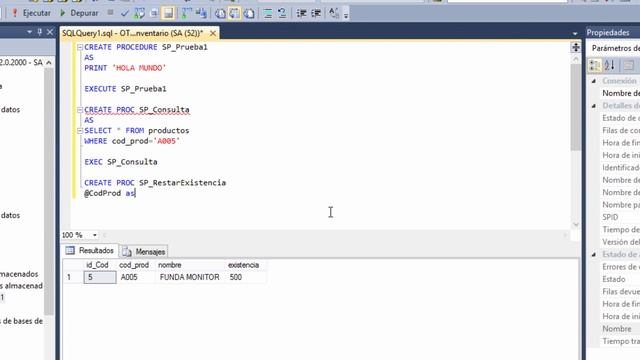
Task: Start debugging with Depurar
Action: (79, 13)
